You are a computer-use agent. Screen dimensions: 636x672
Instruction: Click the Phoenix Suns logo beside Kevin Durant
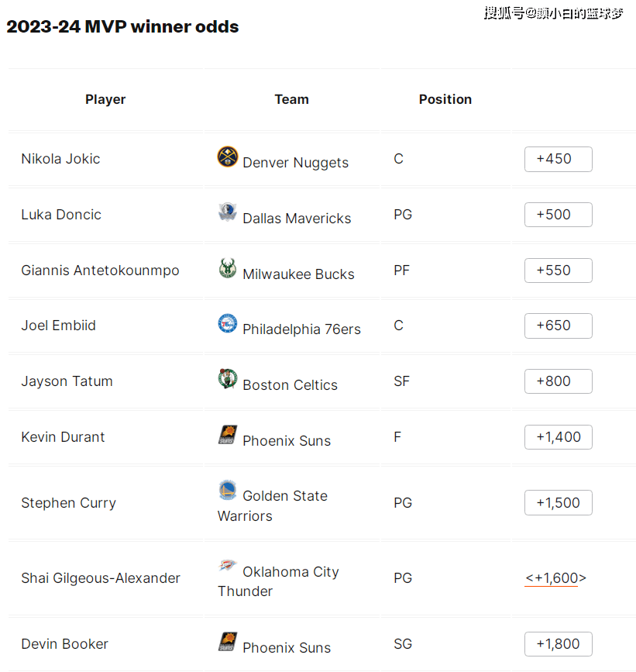[227, 436]
